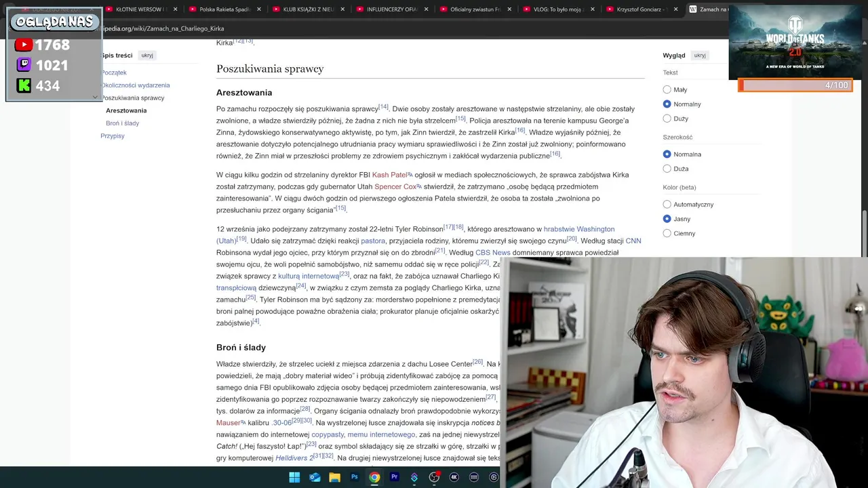Image resolution: width=868 pixels, height=488 pixels.
Task: Click the browser address bar URL
Action: pos(163,28)
